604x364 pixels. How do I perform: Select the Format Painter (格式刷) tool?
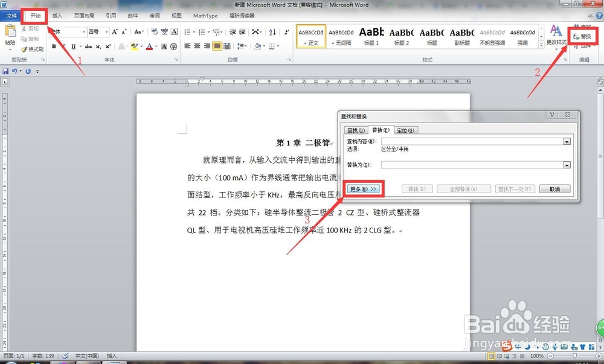point(33,49)
